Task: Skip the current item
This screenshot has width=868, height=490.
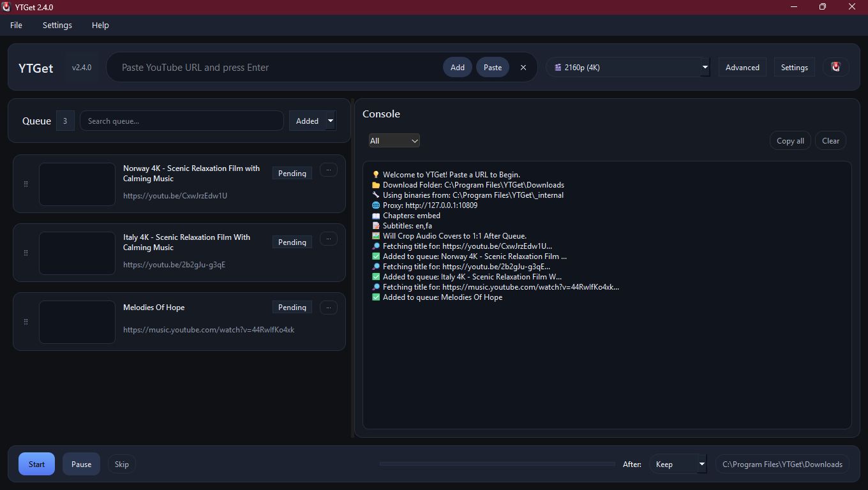Action: [x=121, y=464]
